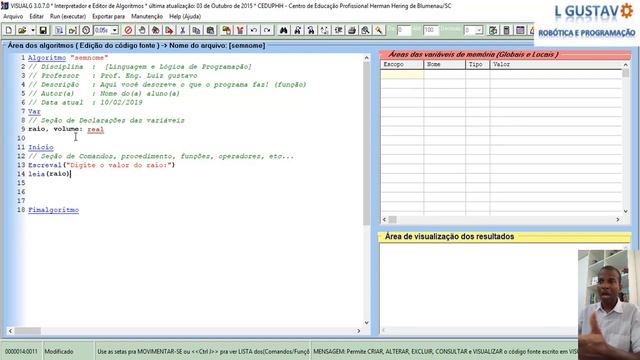640x360 pixels.
Task: Save the algorithm with the floppy icon
Action: (x=43, y=30)
